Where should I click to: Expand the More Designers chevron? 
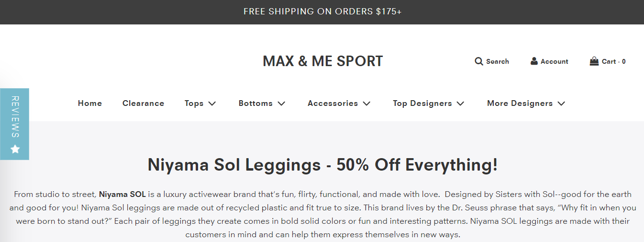point(561,104)
